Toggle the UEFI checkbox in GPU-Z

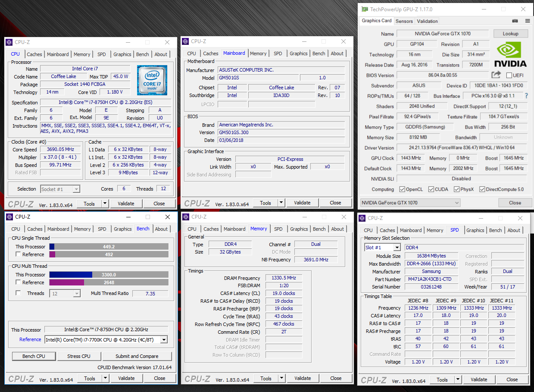click(x=509, y=75)
